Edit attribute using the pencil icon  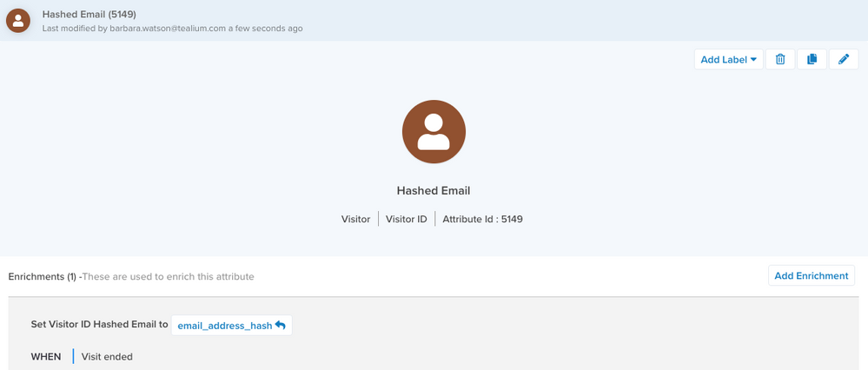pos(843,59)
